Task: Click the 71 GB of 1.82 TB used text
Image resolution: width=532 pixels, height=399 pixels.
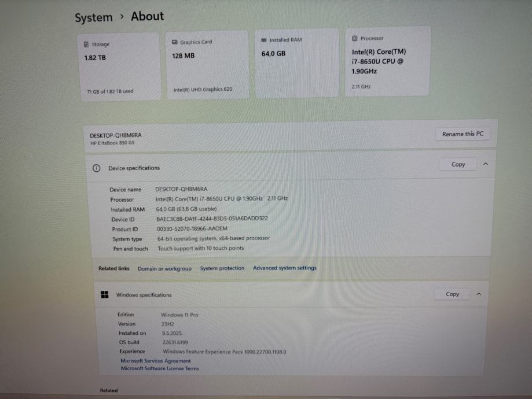Action: click(110, 91)
